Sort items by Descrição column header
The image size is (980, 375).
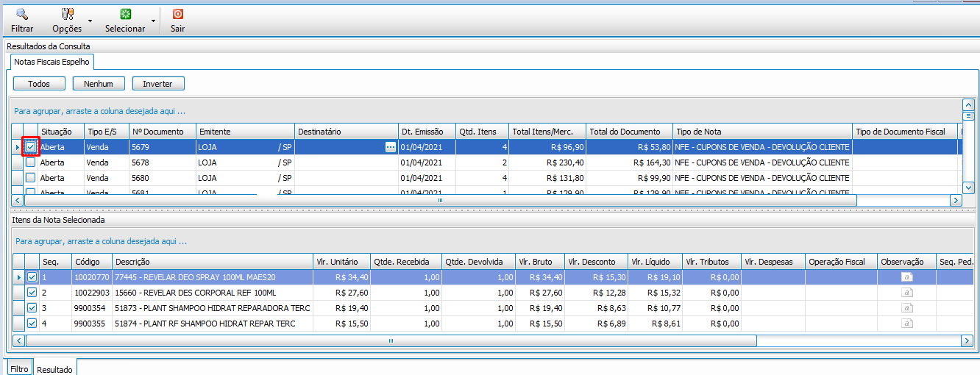(212, 262)
